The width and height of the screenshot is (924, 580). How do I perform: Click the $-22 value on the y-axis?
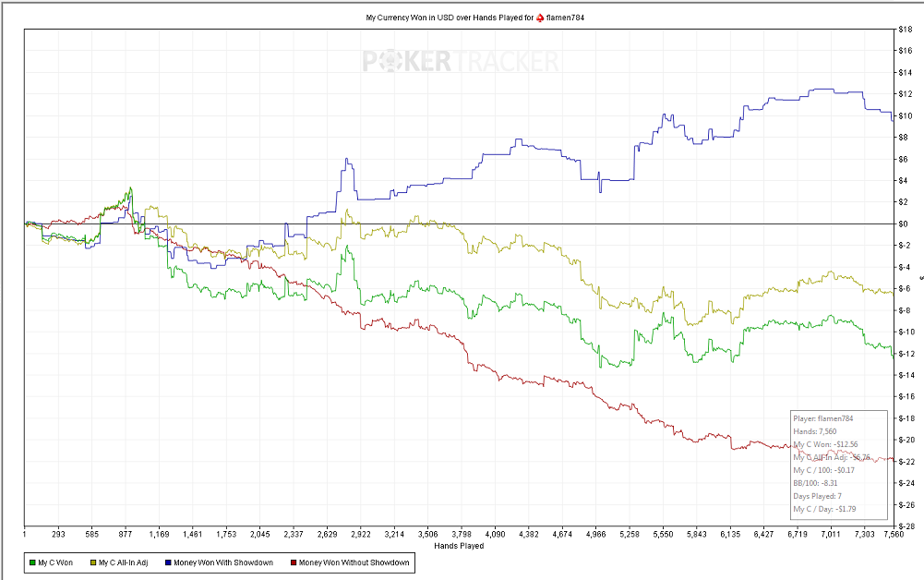[x=906, y=462]
